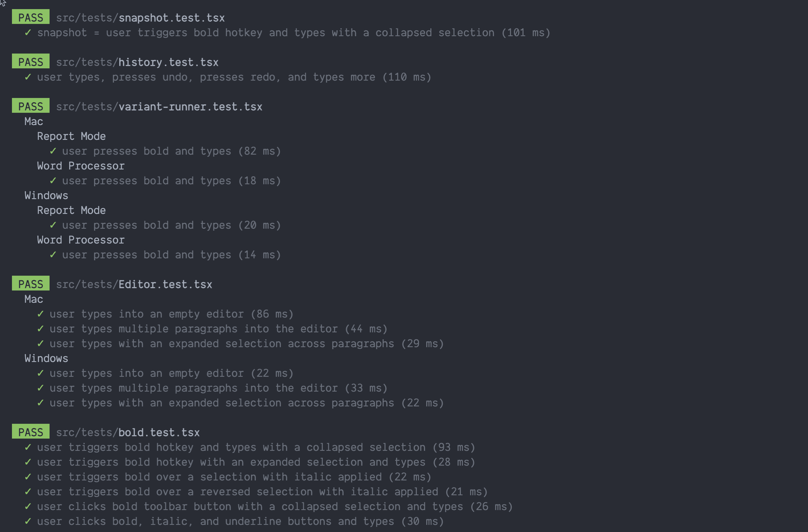
Task: Select the PASS badge for variant-runner.test.tsx
Action: pyautogui.click(x=30, y=106)
